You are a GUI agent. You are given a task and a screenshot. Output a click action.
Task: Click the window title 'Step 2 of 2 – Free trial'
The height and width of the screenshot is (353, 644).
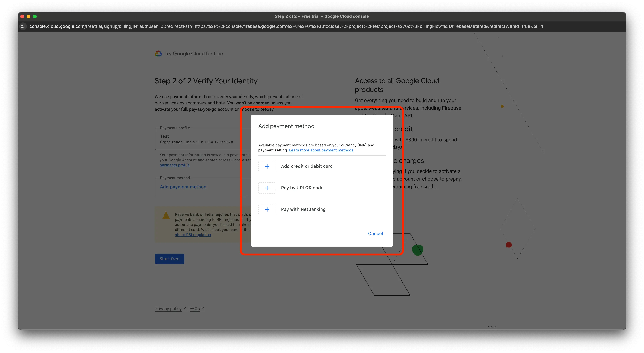point(322,16)
